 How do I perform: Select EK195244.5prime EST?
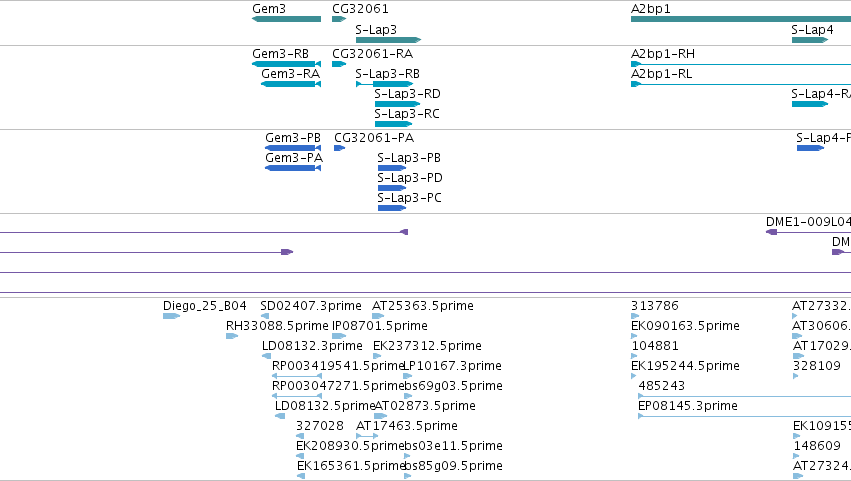[634, 376]
